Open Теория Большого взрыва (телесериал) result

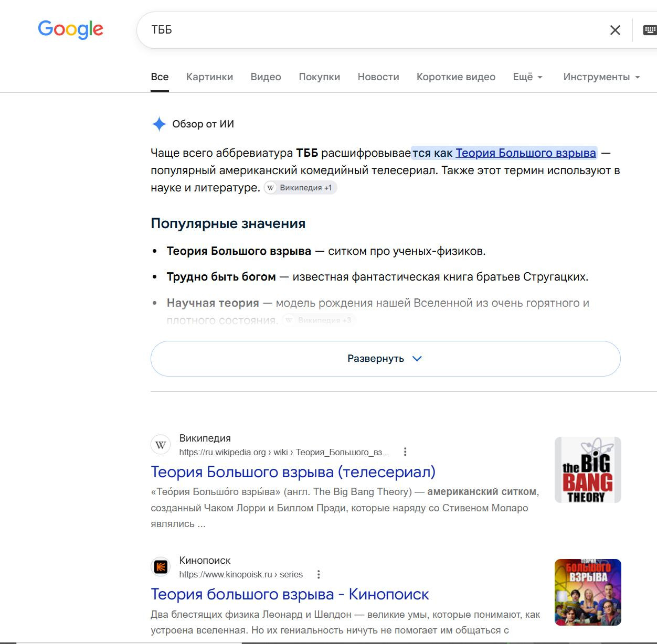pyautogui.click(x=293, y=472)
